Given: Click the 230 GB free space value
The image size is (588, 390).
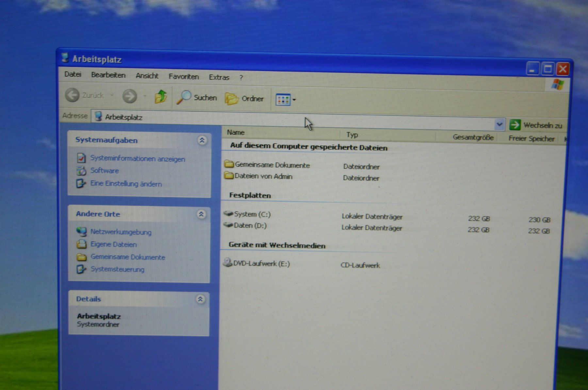Looking at the screenshot, I should tap(539, 220).
